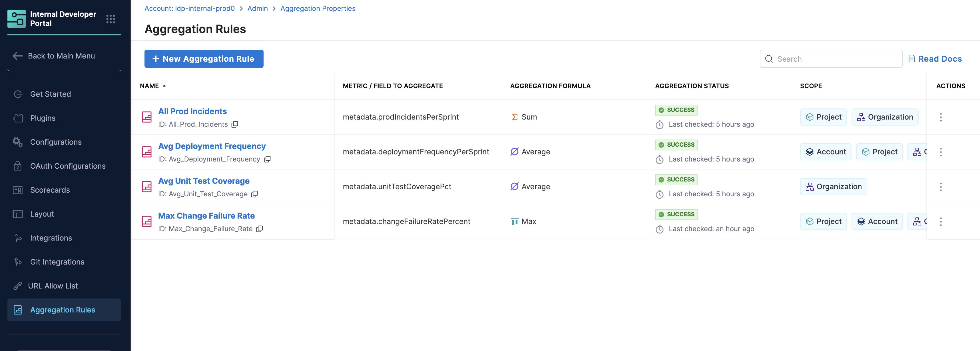980x351 pixels.
Task: Click the Layout panel icon
Action: pyautogui.click(x=17, y=214)
